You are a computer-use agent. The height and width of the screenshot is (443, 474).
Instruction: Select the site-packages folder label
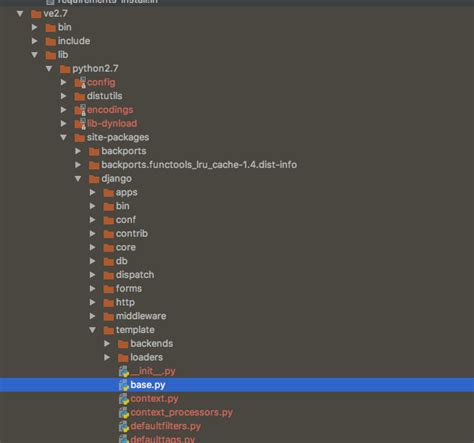click(x=118, y=138)
